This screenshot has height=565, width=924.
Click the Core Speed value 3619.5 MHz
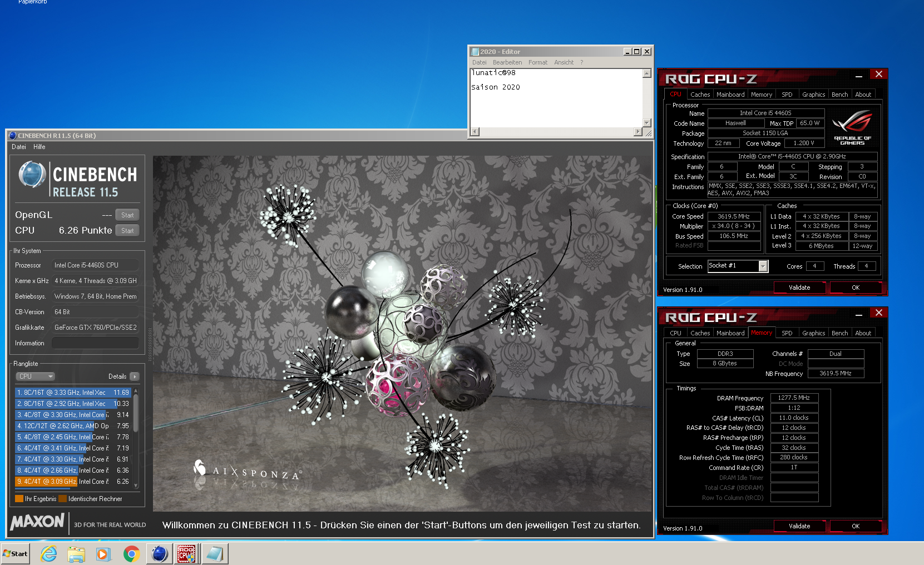pos(734,216)
